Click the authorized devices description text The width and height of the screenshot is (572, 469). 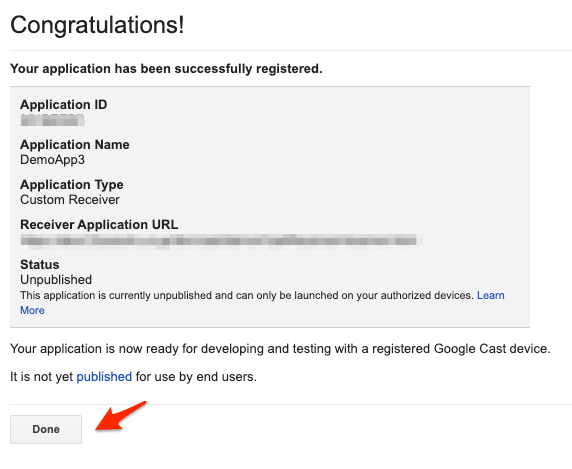[247, 295]
